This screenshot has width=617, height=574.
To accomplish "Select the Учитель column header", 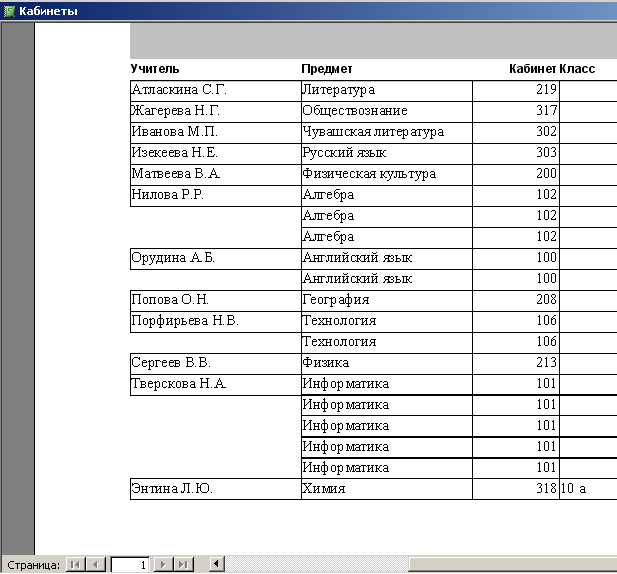I will (x=155, y=69).
